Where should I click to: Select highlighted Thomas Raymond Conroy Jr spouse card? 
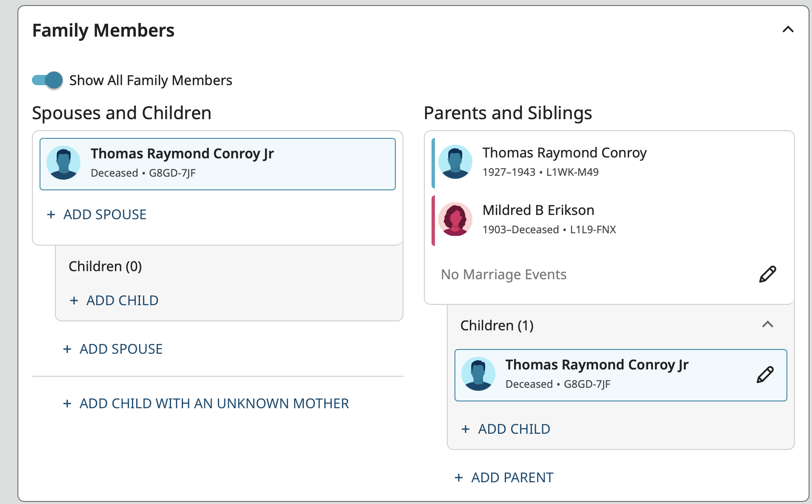pos(217,164)
